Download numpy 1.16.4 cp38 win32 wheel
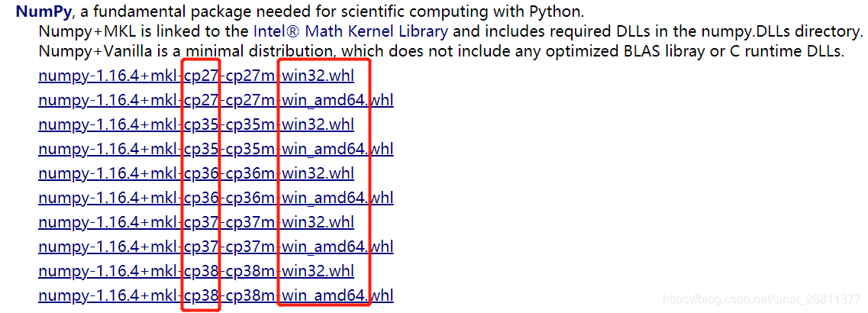This screenshot has width=868, height=313. point(196,271)
